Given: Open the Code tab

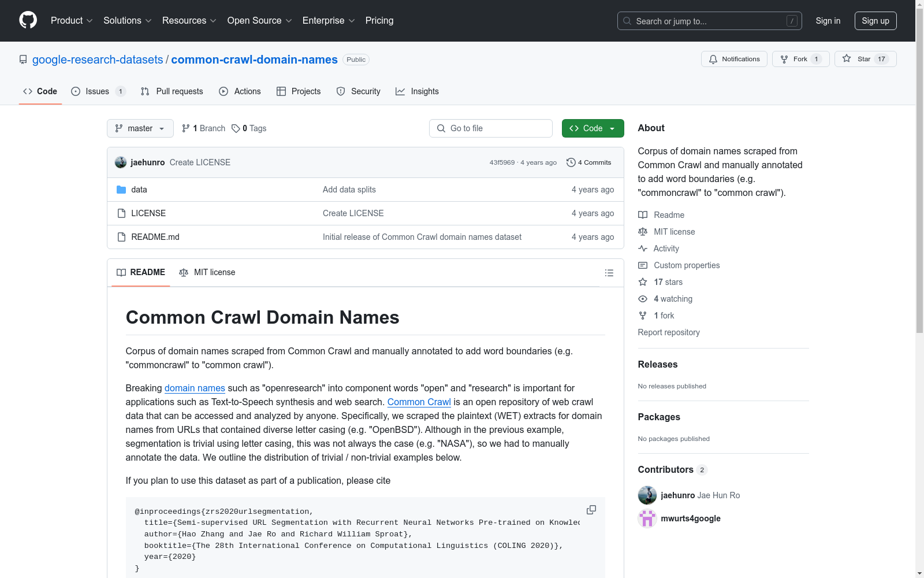Looking at the screenshot, I should pyautogui.click(x=40, y=91).
